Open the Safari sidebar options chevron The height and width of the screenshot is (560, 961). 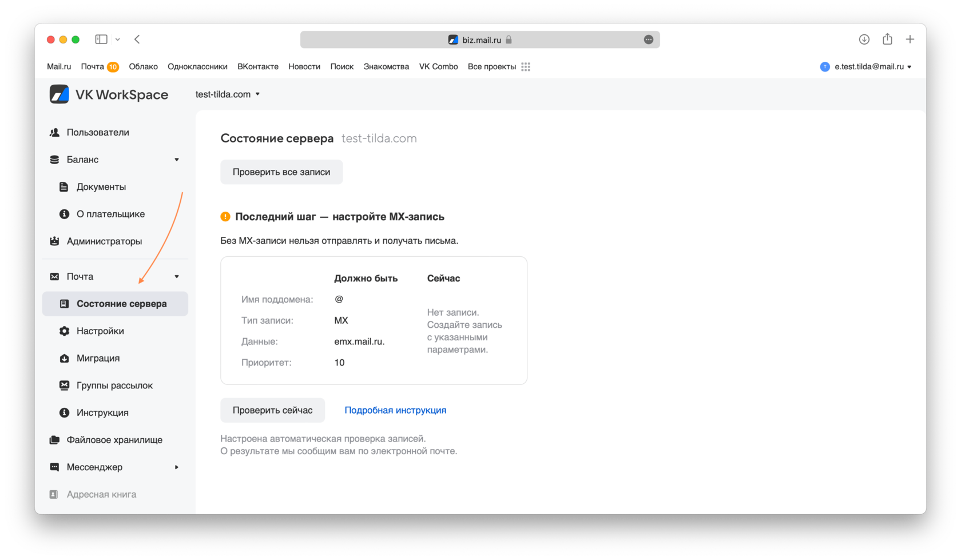[118, 39]
